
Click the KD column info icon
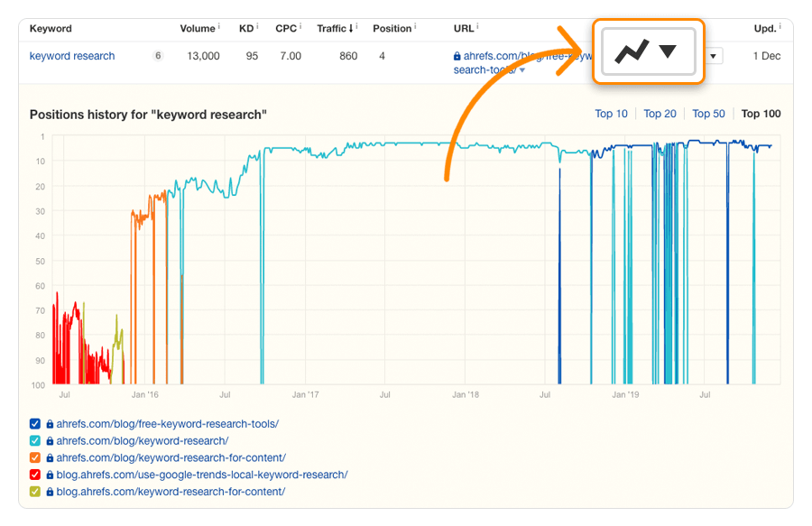tap(255, 25)
